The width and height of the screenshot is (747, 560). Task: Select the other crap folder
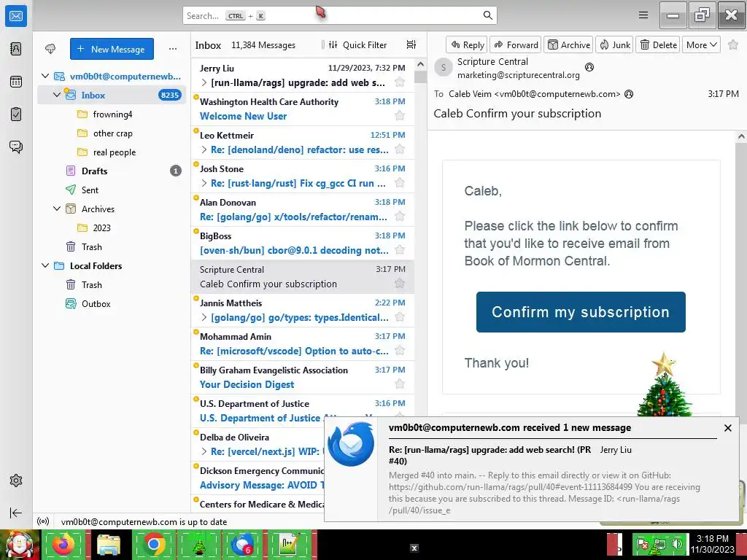point(112,133)
